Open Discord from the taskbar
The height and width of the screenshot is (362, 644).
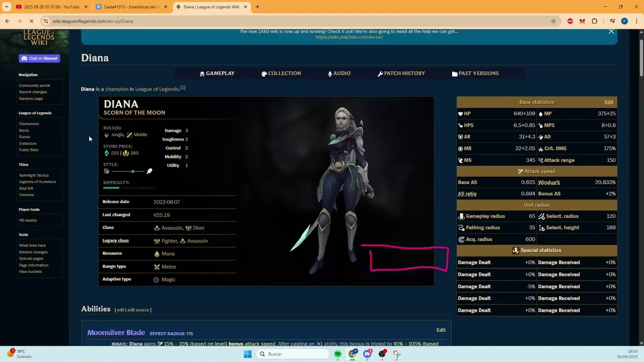coord(367,354)
